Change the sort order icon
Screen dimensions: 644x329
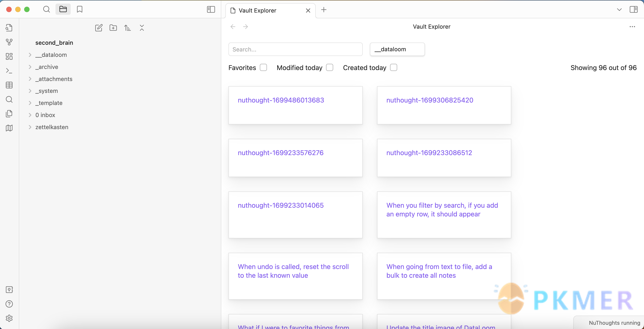(128, 28)
